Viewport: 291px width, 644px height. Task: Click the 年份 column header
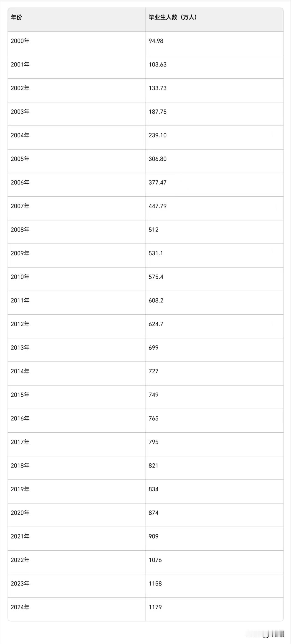pos(16,17)
